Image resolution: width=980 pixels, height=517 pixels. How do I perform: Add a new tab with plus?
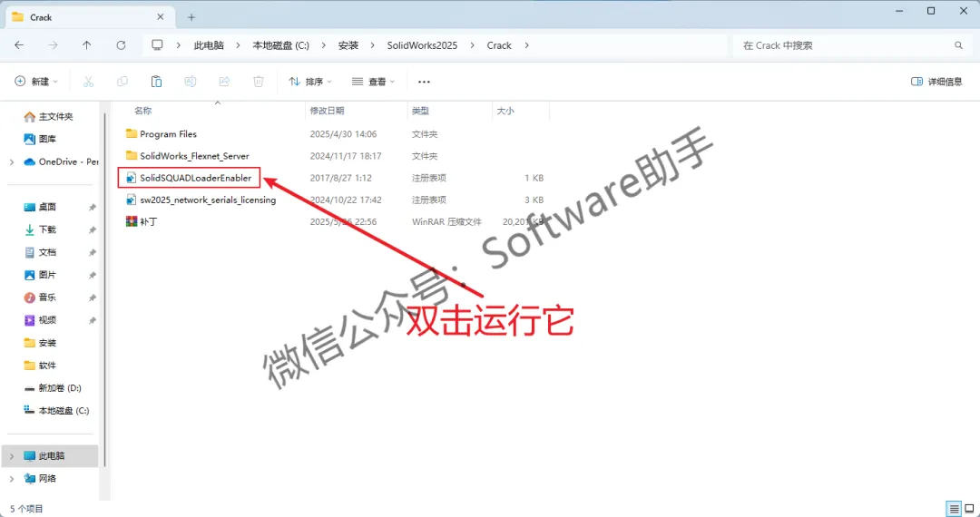pos(191,17)
